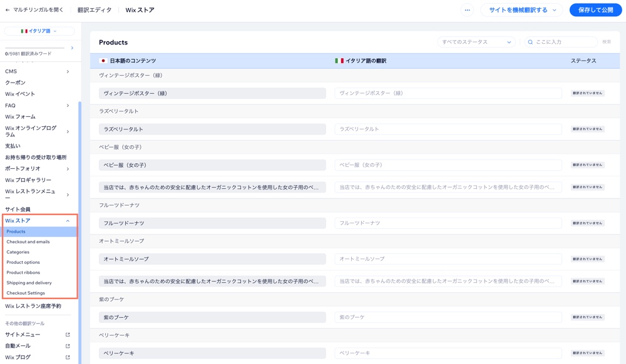Open the すべてのステータス status filter dropdown
Image resolution: width=626 pixels, height=364 pixels.
(x=475, y=41)
